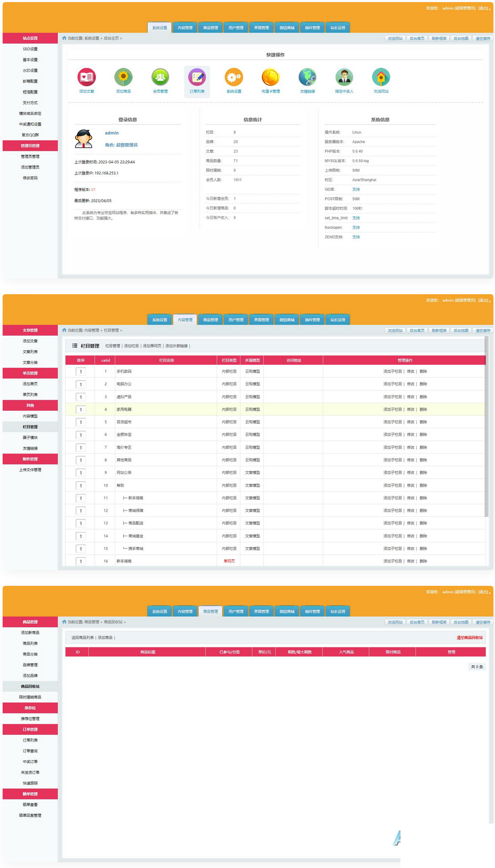
Task: Click 修改 for the 家用电器 row
Action: coord(410,410)
